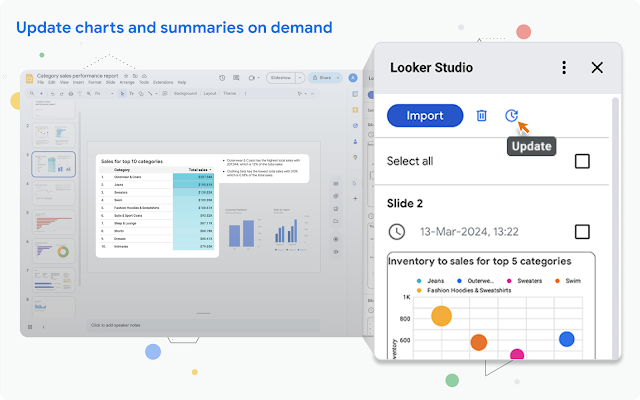Open the File menu in Slides
This screenshot has width=640, height=400.
point(40,82)
